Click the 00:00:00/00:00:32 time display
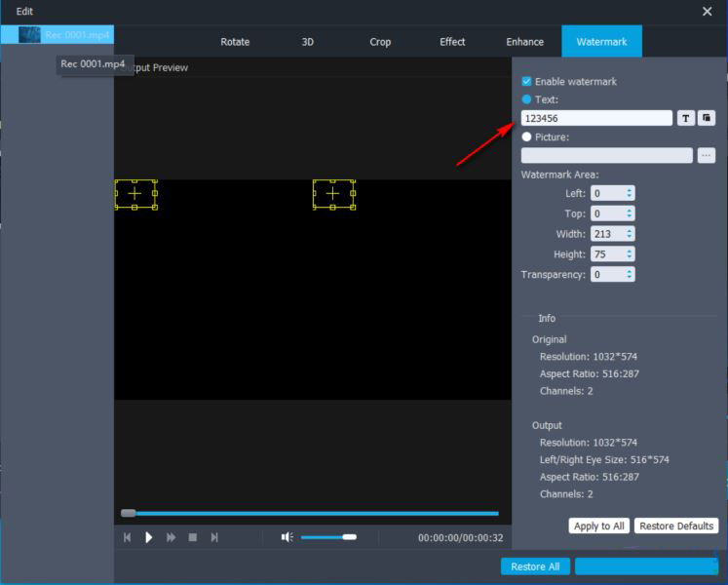Viewport: 728px width, 585px height. tap(460, 537)
